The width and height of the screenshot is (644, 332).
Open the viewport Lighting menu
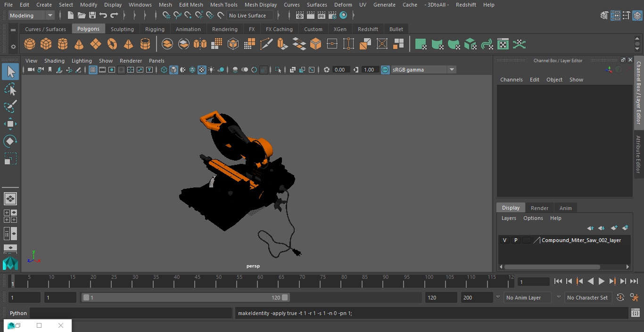(x=82, y=61)
